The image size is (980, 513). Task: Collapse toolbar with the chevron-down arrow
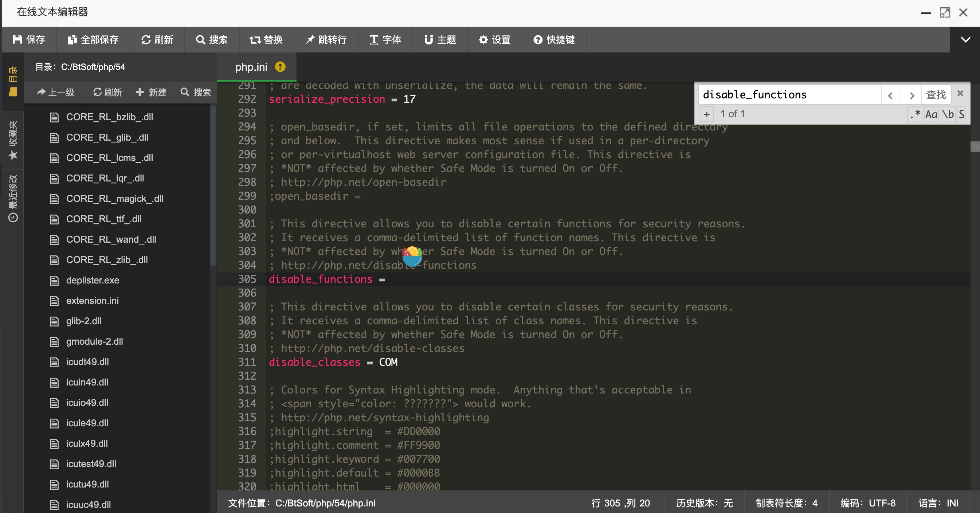tap(965, 40)
